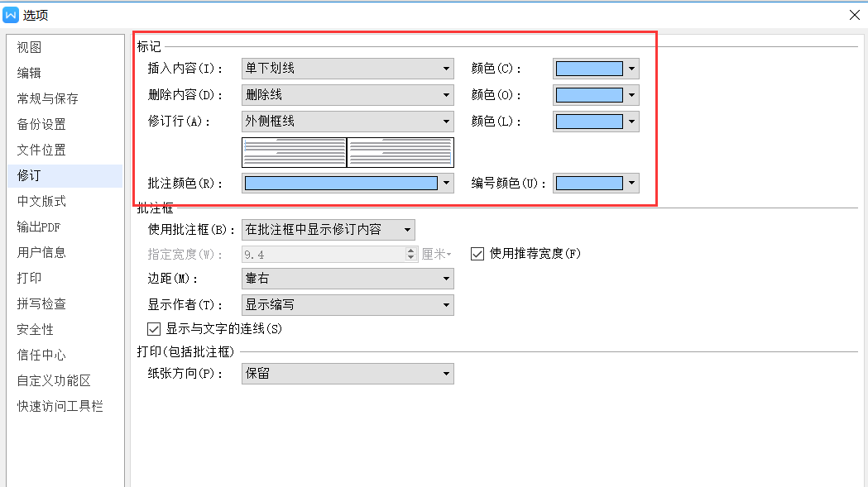Image resolution: width=868 pixels, height=487 pixels.
Task: Expand the 删除内容 style dropdown
Action: (x=348, y=95)
